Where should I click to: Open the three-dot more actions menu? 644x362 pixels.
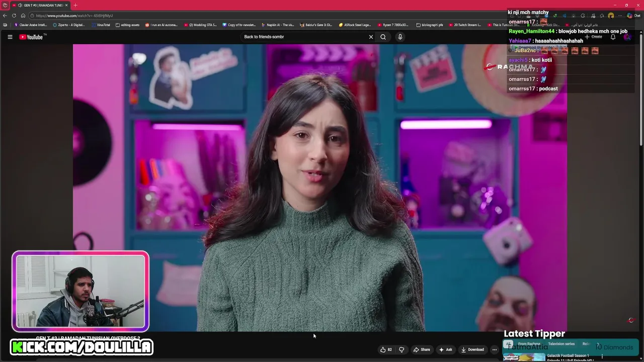pos(494,349)
